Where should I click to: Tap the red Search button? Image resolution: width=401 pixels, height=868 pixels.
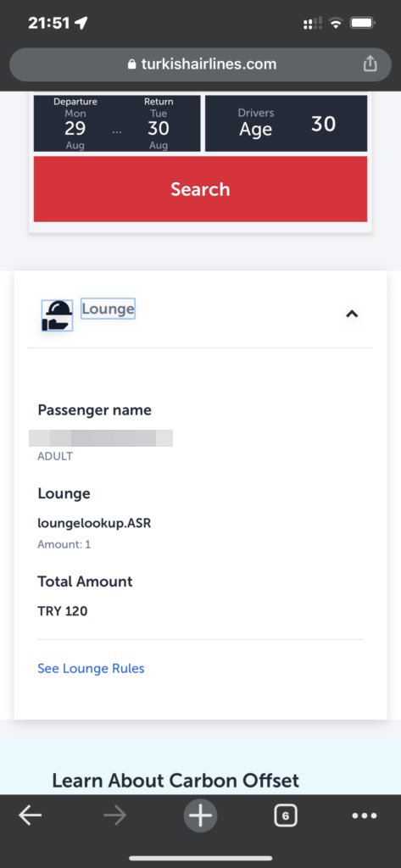click(x=200, y=189)
